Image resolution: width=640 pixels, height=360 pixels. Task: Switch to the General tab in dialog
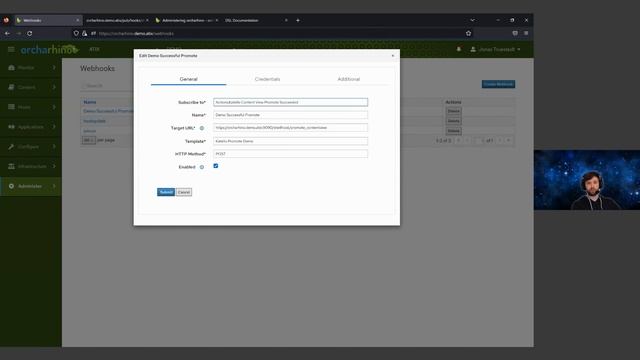tap(188, 79)
